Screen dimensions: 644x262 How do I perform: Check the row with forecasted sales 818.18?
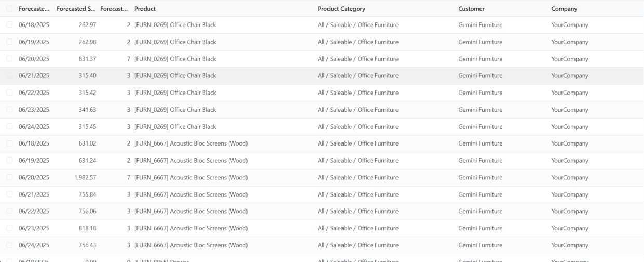9,228
